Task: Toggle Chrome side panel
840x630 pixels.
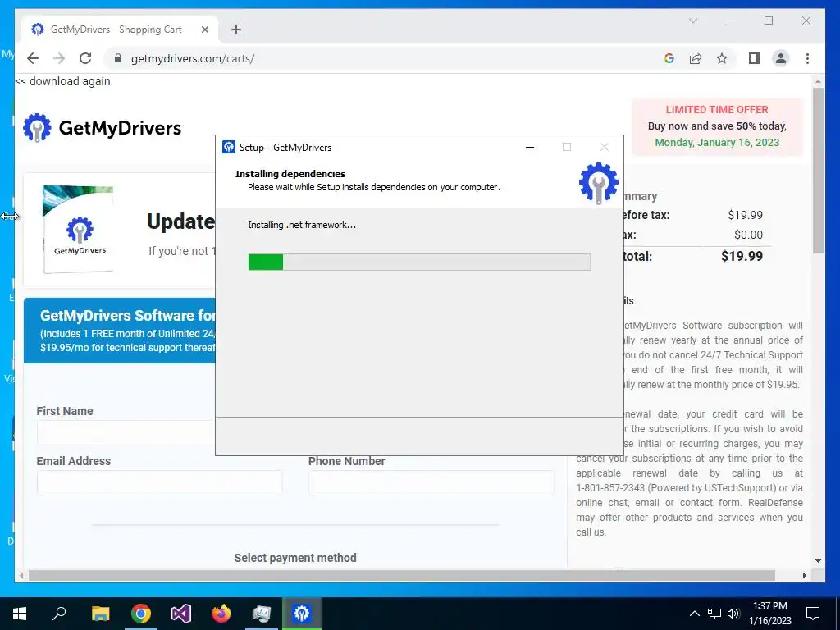Action: pyautogui.click(x=755, y=58)
